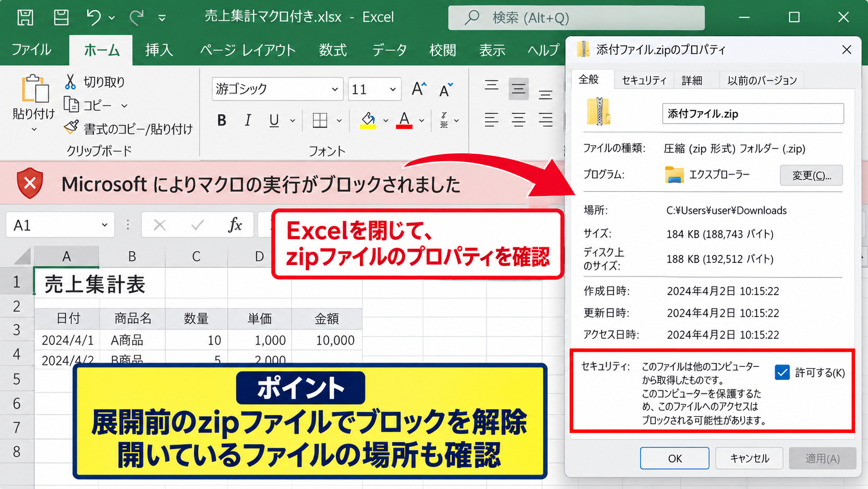The height and width of the screenshot is (489, 868).
Task: Click the bottom align icon
Action: tap(545, 95)
